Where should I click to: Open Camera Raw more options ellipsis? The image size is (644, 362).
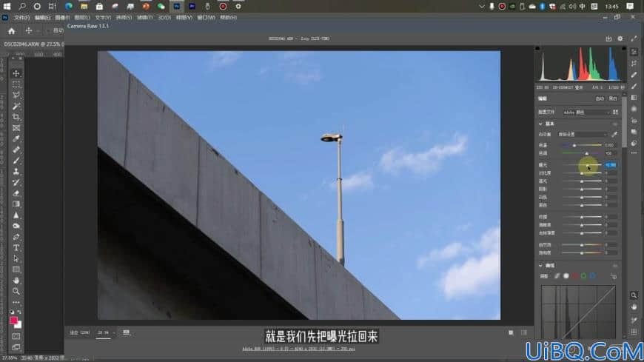[634, 153]
